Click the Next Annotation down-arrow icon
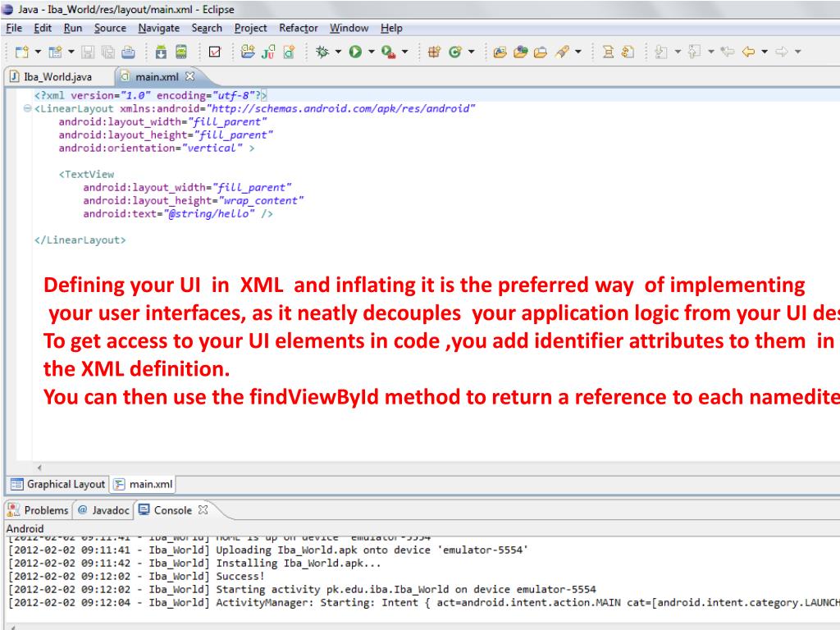 pos(661,52)
